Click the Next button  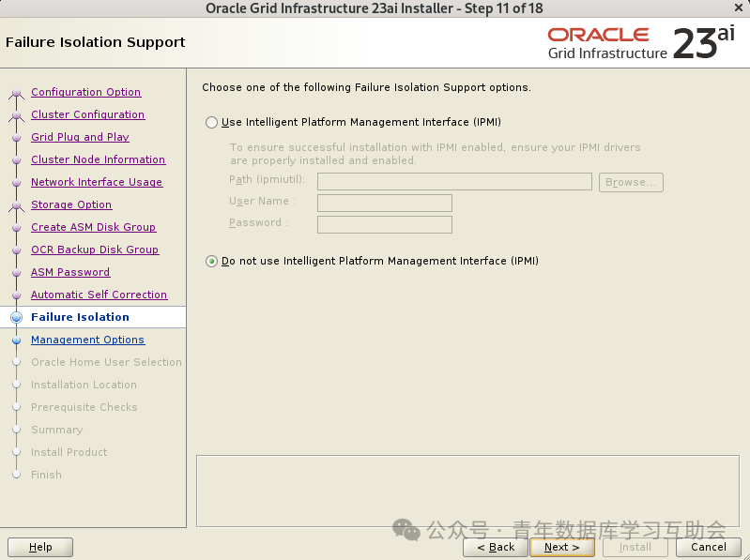(x=562, y=547)
